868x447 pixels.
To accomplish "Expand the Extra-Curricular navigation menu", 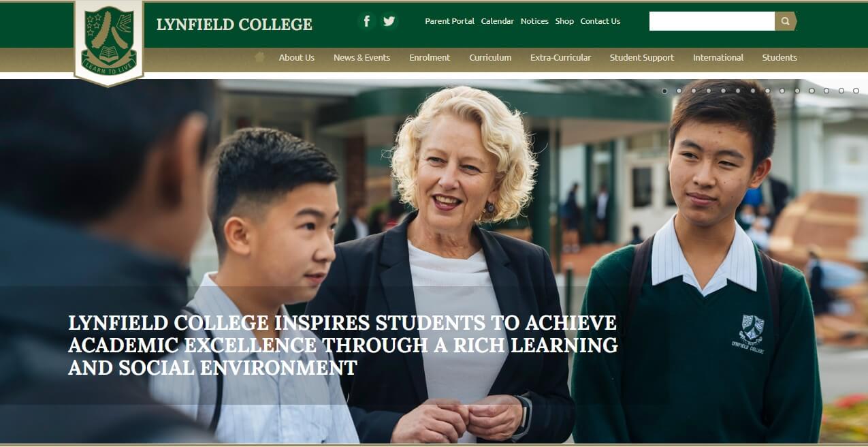I will 560,58.
